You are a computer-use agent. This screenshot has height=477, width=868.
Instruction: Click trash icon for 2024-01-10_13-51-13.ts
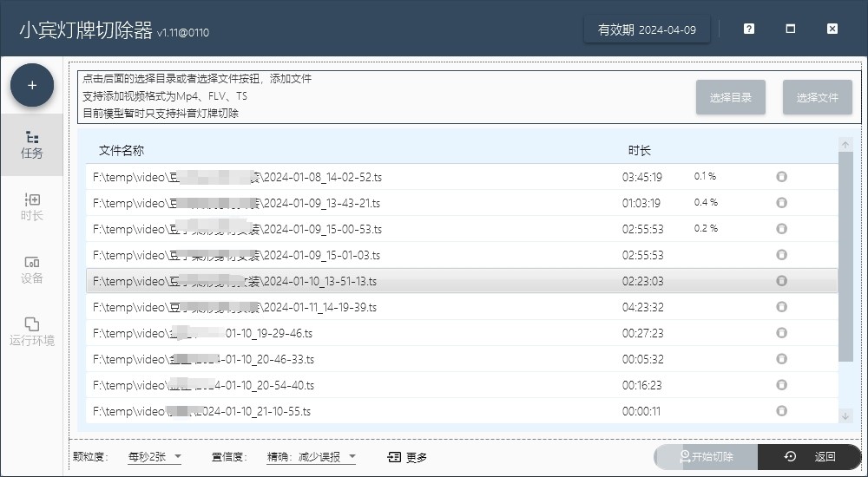pos(781,281)
